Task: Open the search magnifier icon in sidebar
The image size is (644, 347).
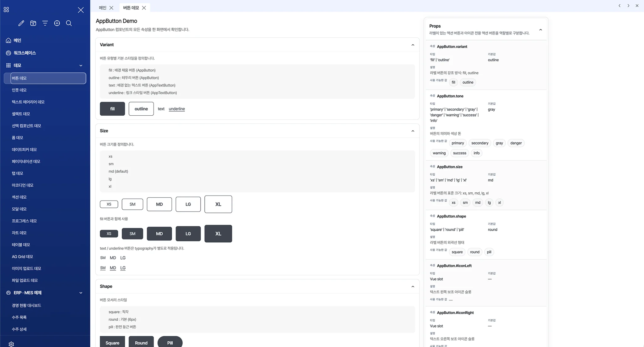Action: [69, 23]
